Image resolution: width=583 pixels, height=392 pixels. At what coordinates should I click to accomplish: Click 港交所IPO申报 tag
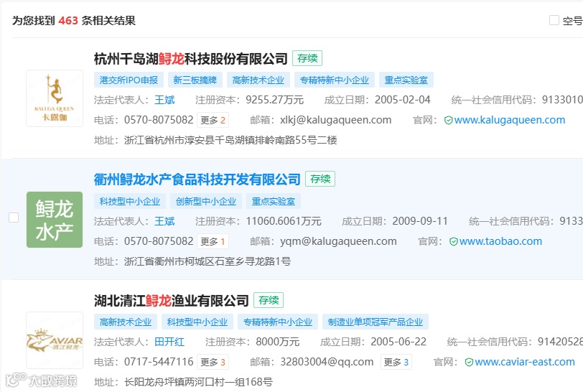click(x=129, y=80)
